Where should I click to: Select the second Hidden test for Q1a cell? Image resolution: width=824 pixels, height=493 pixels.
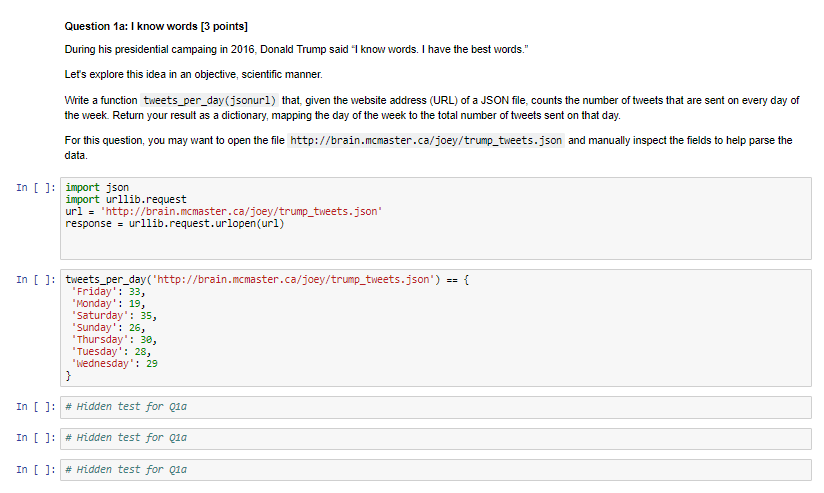(436, 438)
